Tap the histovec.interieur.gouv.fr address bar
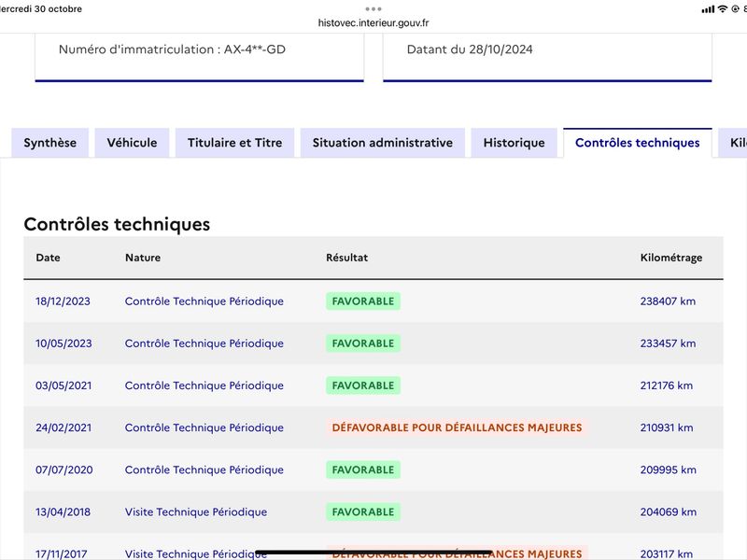 373,22
